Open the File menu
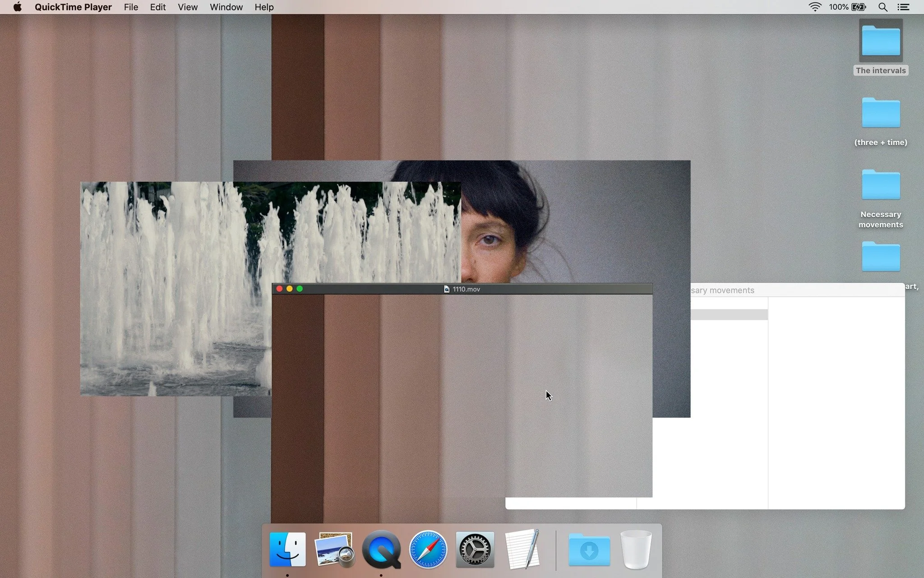The image size is (924, 578). (x=131, y=7)
